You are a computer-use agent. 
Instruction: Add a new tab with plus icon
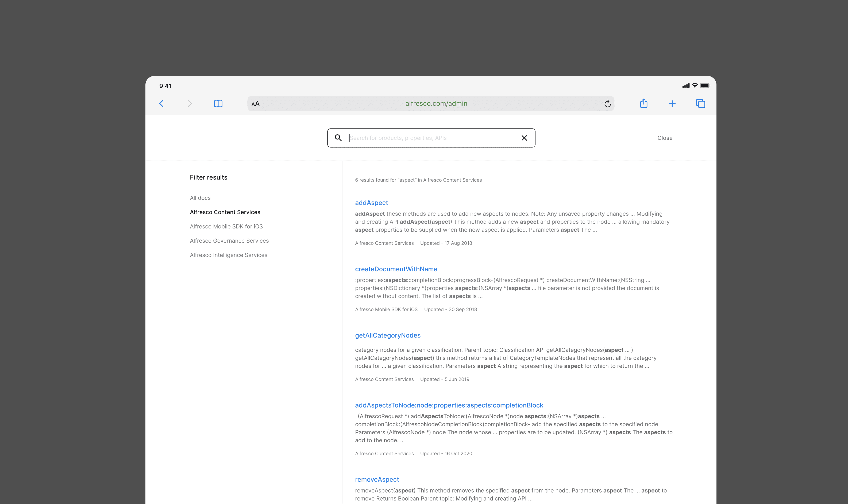(672, 104)
